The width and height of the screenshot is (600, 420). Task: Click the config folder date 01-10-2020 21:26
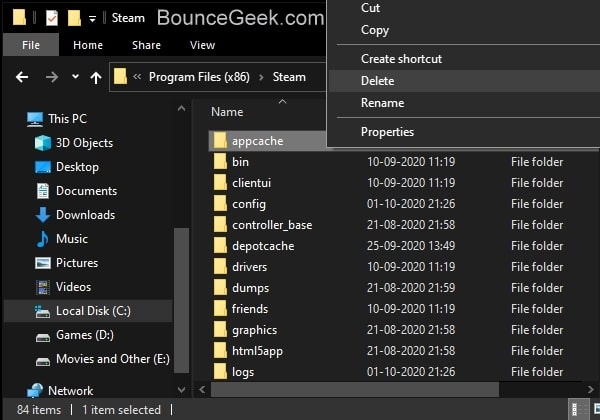(411, 204)
